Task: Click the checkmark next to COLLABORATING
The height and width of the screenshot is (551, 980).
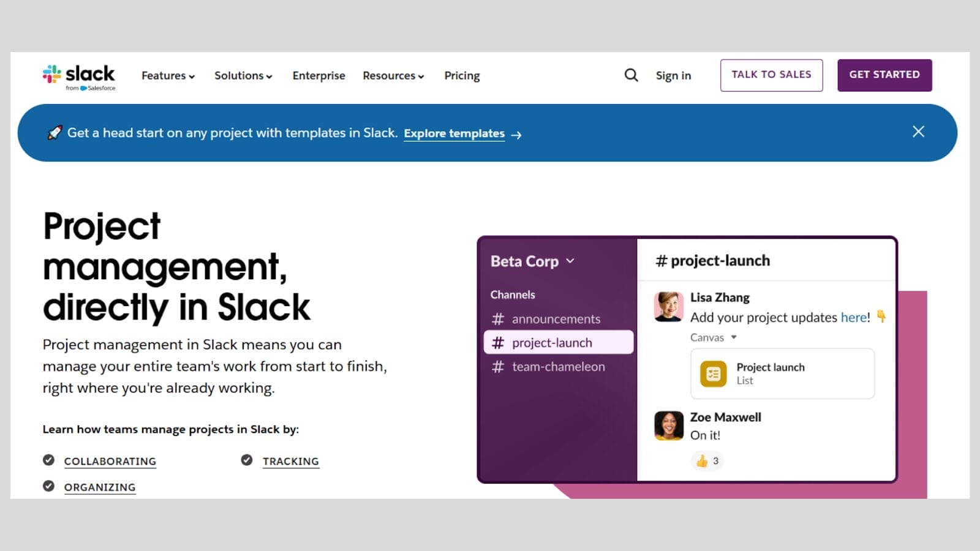Action: 48,460
